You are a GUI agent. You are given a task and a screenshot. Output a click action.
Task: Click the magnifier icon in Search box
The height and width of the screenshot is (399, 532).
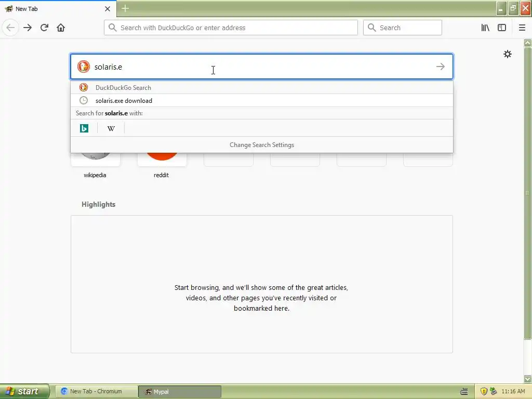coord(372,28)
